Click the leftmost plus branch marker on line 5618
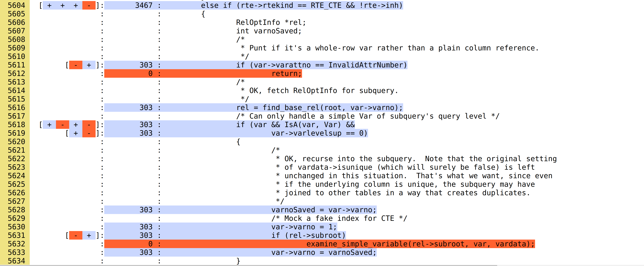The width and height of the screenshot is (644, 266). point(49,125)
